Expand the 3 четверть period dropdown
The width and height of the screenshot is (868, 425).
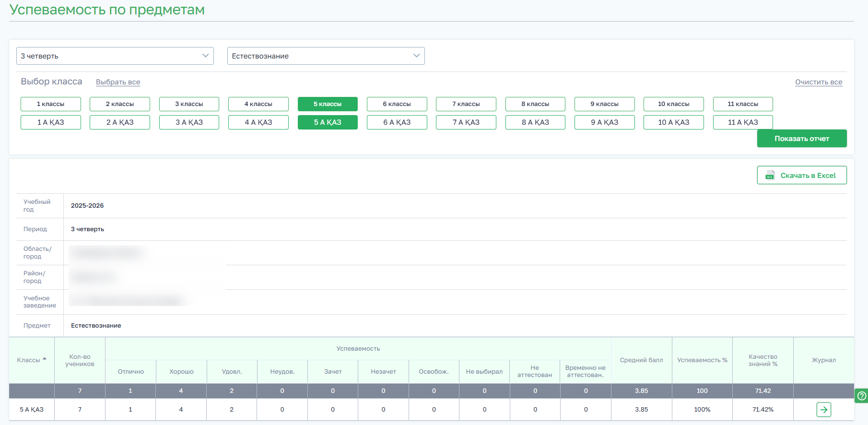click(115, 56)
